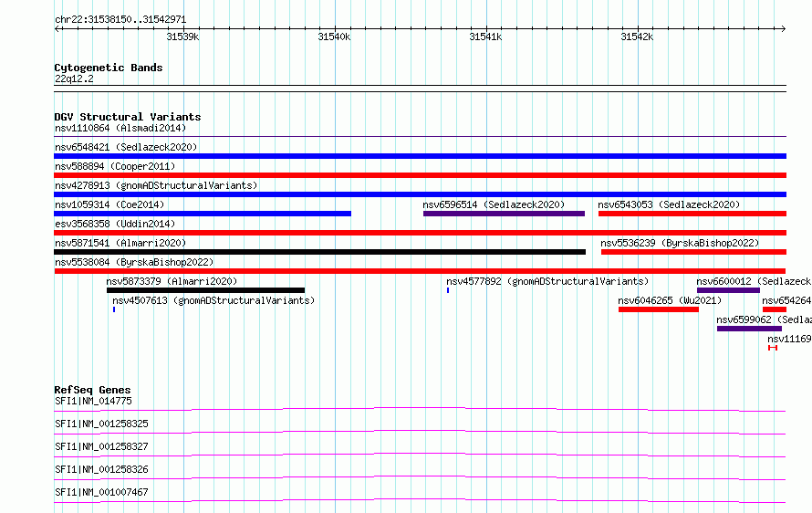Screen dimensions: 812x513
Task: Click the purple bar under nsv6600012
Action: [728, 290]
